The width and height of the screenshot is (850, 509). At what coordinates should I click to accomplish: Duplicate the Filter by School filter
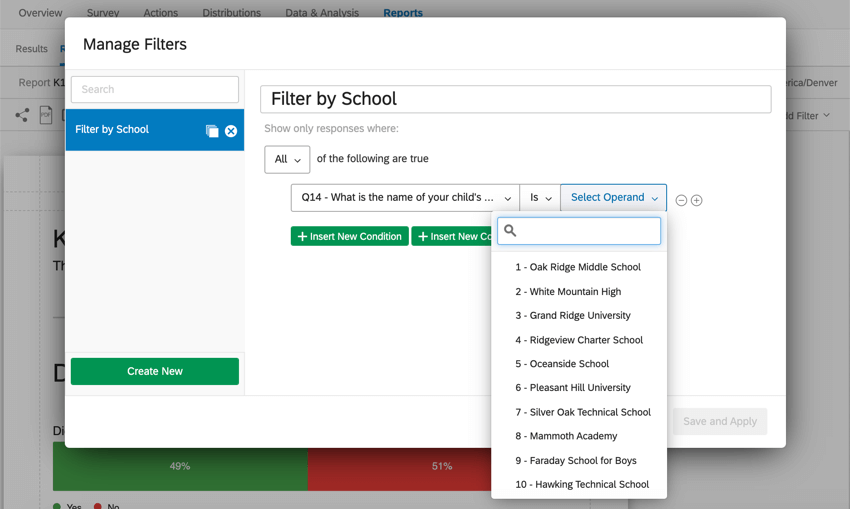(x=212, y=131)
